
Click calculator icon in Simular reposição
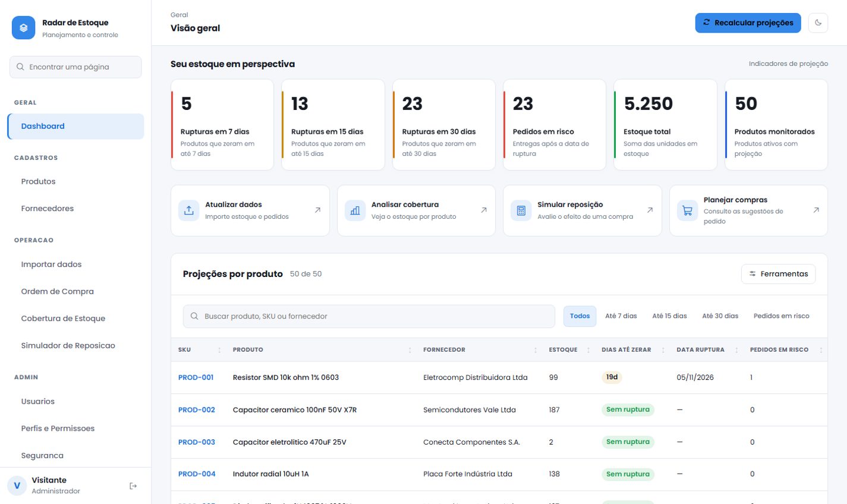point(521,210)
